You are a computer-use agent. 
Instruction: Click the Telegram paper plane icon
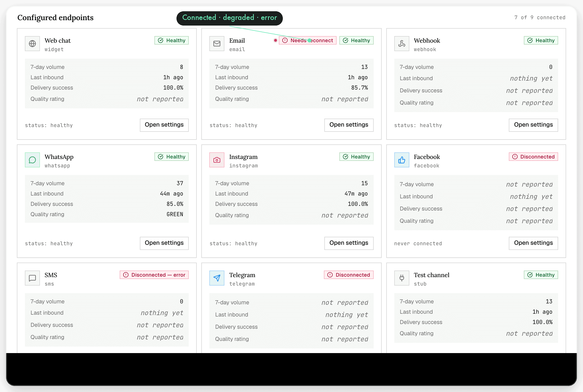coord(217,278)
